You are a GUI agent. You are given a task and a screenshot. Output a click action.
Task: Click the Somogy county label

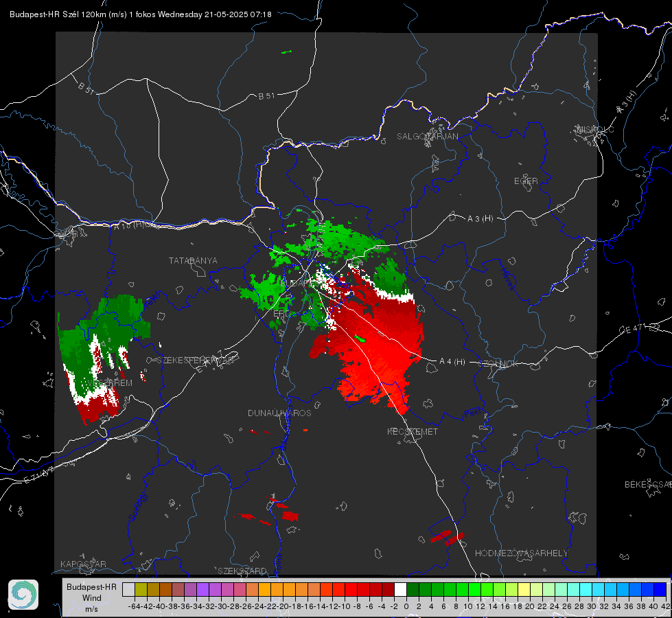[x=137, y=507]
